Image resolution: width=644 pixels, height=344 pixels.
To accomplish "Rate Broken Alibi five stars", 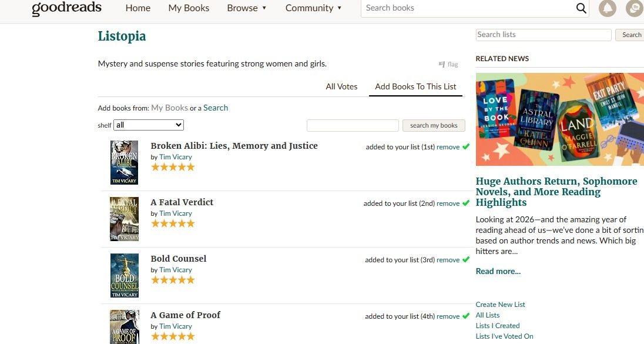I will click(x=190, y=167).
